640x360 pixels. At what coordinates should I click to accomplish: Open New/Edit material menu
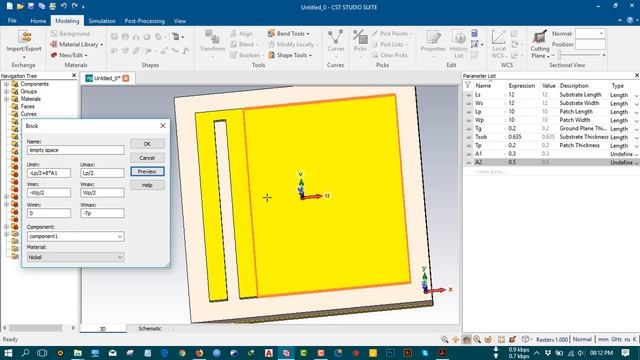pos(69,55)
